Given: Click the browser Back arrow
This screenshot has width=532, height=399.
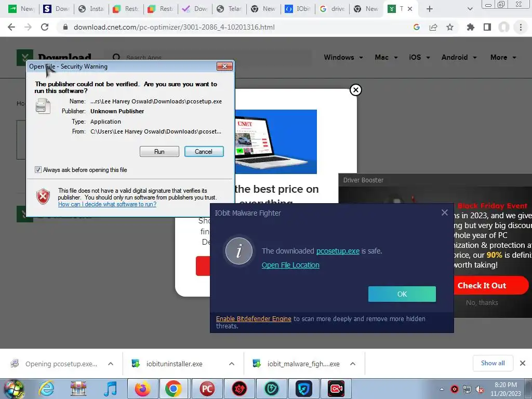Looking at the screenshot, I should (x=11, y=27).
